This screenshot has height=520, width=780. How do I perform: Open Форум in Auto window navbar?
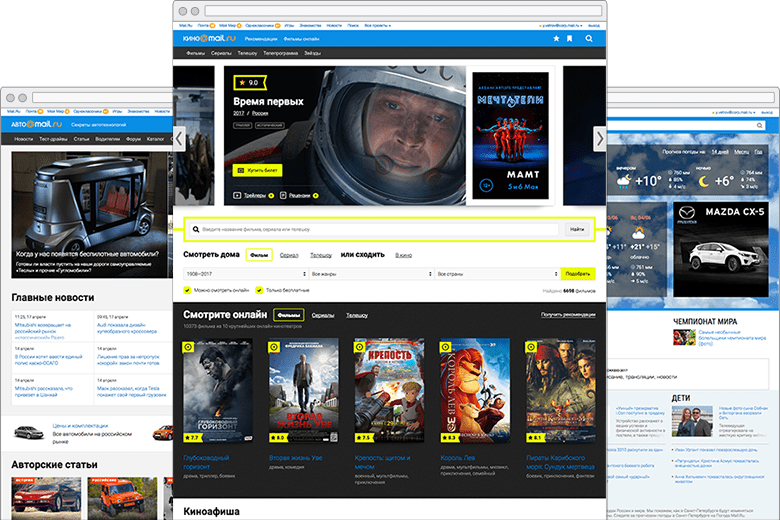click(133, 139)
